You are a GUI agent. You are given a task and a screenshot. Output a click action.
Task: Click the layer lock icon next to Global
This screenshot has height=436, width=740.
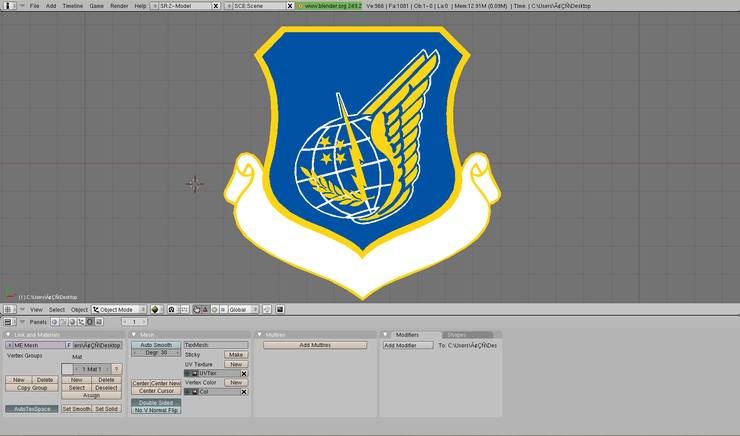[x=267, y=310]
